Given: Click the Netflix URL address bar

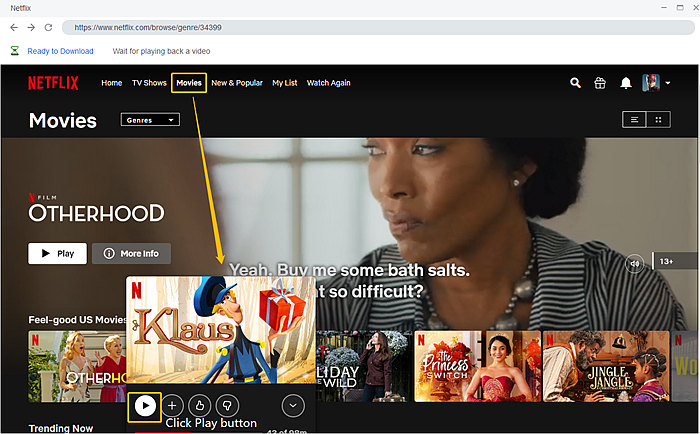Looking at the screenshot, I should tap(378, 27).
